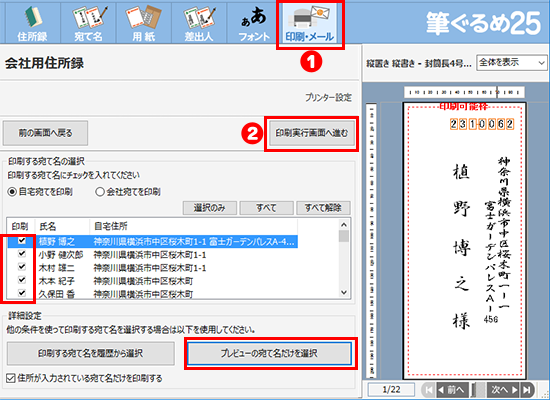Jump to last preview page

coord(527,389)
